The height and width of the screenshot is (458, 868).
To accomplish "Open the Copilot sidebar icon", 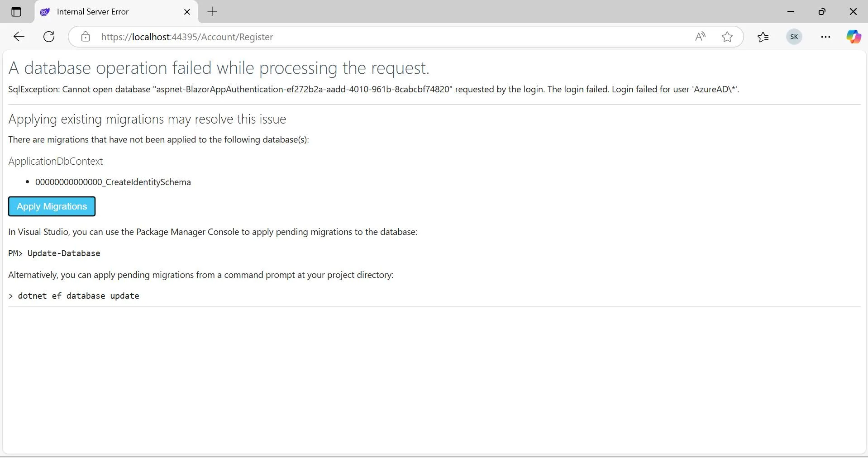I will pos(854,37).
